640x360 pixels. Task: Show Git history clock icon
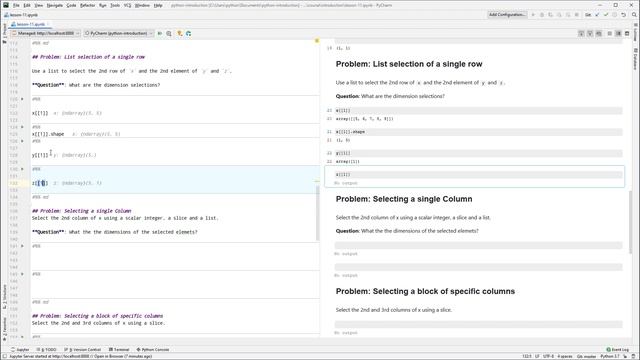click(615, 15)
